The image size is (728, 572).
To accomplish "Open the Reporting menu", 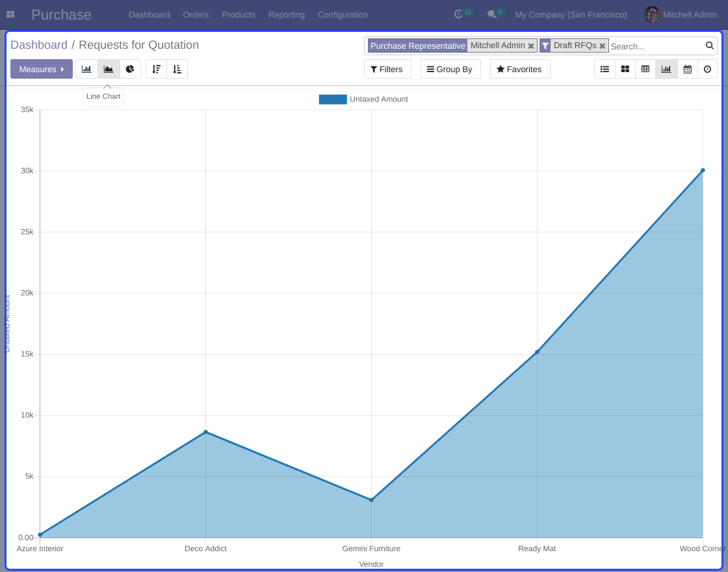I will (x=287, y=15).
